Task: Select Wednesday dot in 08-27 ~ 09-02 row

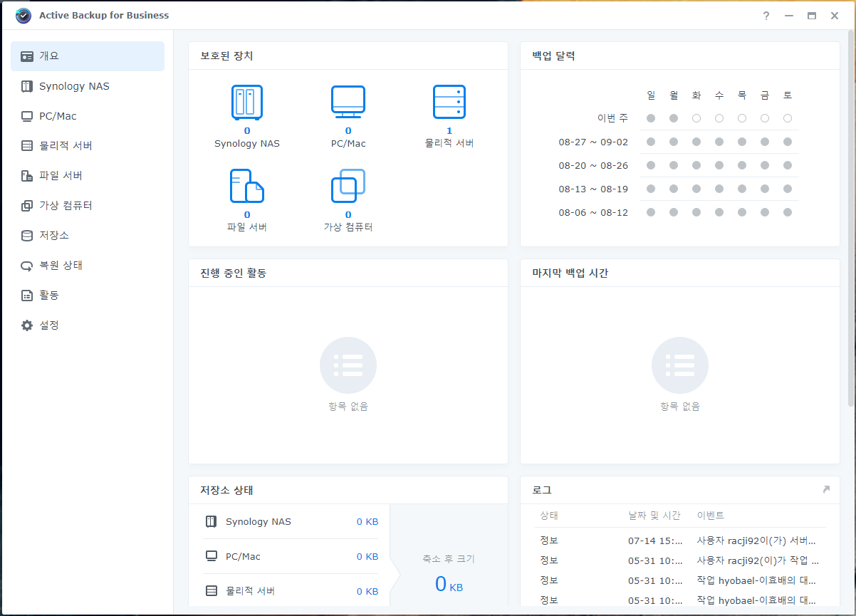Action: 719,142
